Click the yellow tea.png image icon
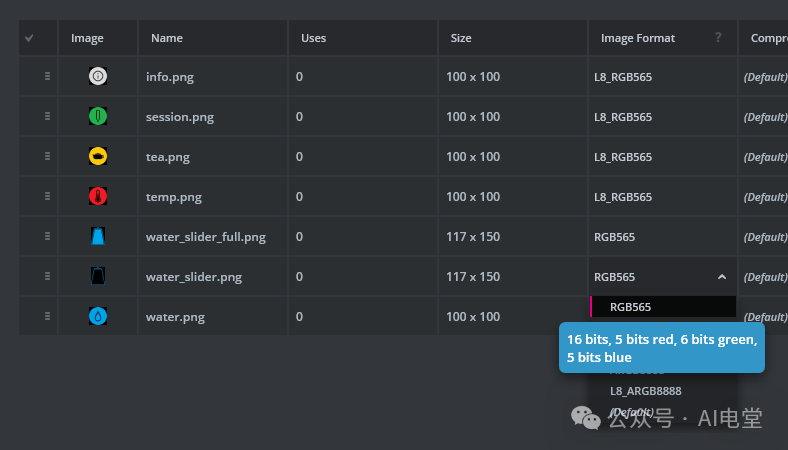Screen dimensions: 788x450 pyautogui.click(x=98, y=156)
